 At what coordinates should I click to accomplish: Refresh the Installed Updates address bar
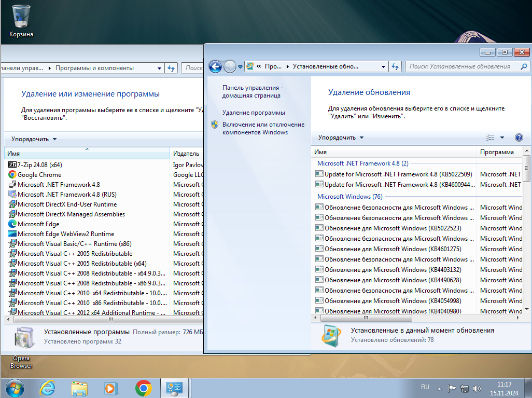tap(395, 66)
